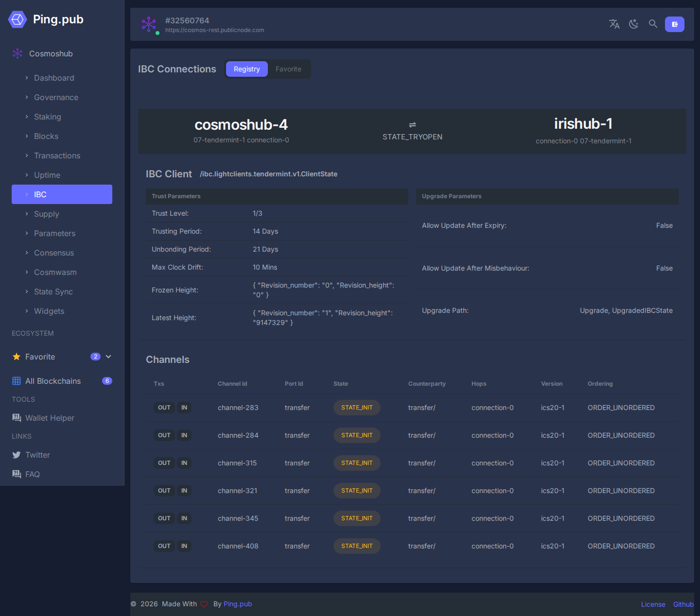Toggle dark mode moon icon

click(633, 24)
